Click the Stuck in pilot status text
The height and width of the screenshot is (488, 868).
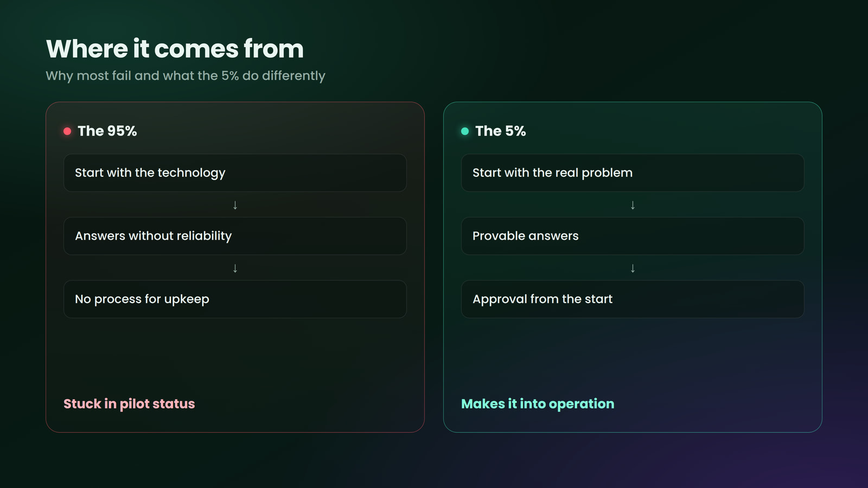point(129,404)
